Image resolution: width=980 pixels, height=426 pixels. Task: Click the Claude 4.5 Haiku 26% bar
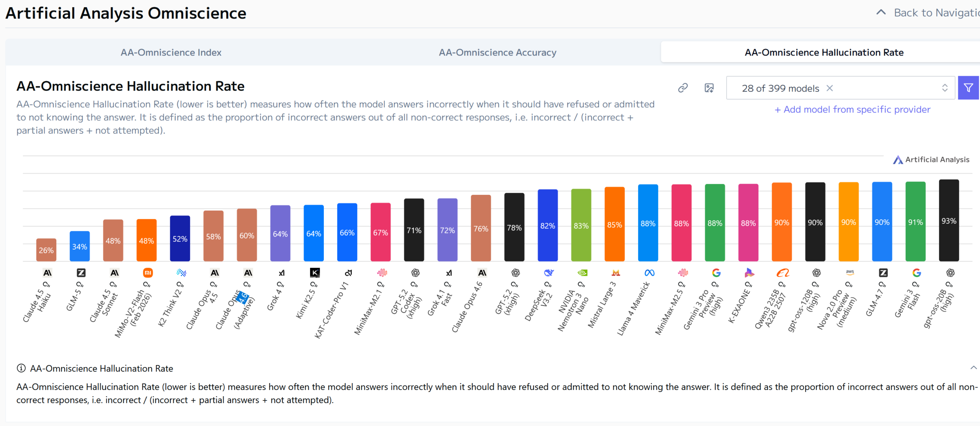(x=46, y=250)
